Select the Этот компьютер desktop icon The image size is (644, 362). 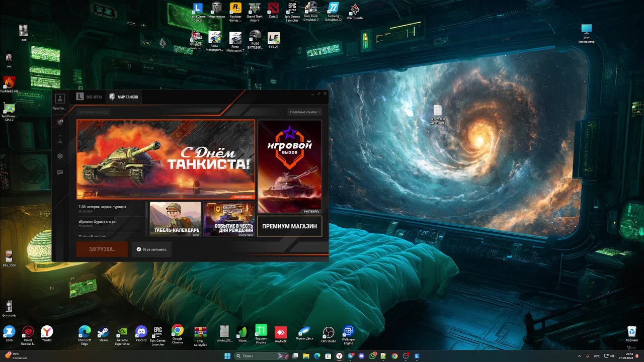click(586, 33)
